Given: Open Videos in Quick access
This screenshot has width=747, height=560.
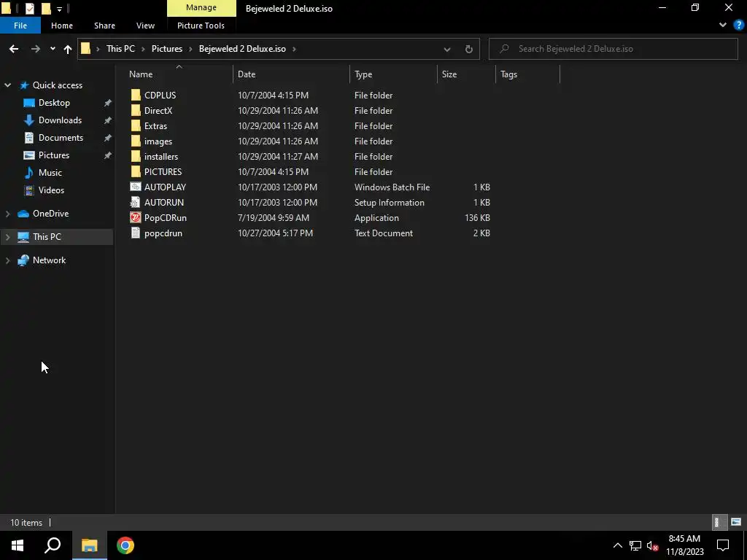Looking at the screenshot, I should tap(51, 190).
